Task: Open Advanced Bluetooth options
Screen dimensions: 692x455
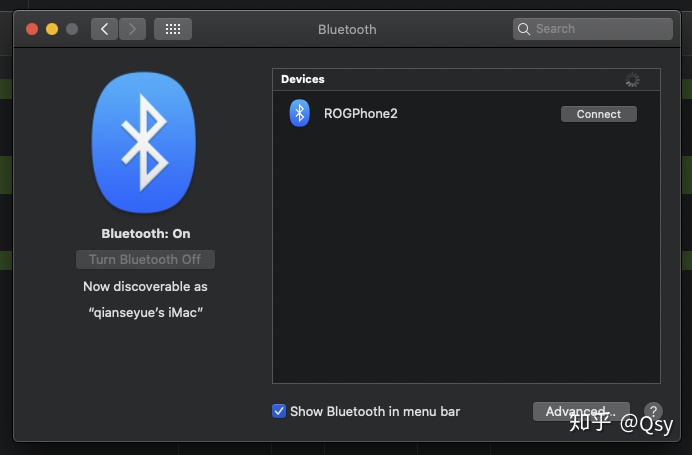Action: click(x=581, y=411)
